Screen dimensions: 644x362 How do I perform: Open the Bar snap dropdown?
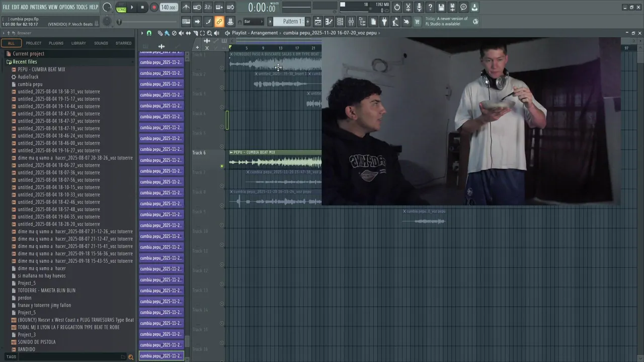(253, 22)
